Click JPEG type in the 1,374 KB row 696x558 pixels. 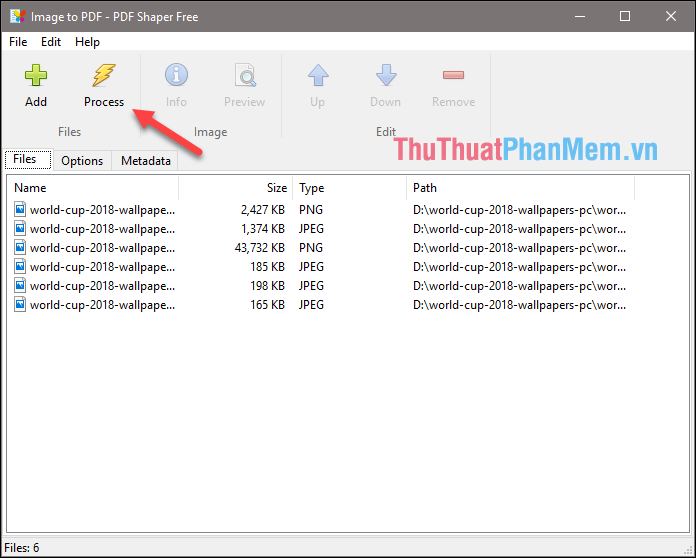pyautogui.click(x=312, y=229)
